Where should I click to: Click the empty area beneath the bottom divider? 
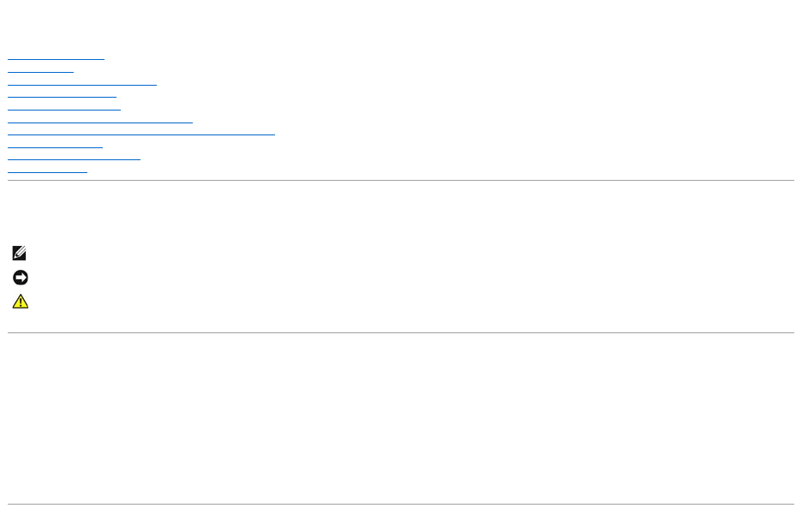pyautogui.click(x=401, y=519)
